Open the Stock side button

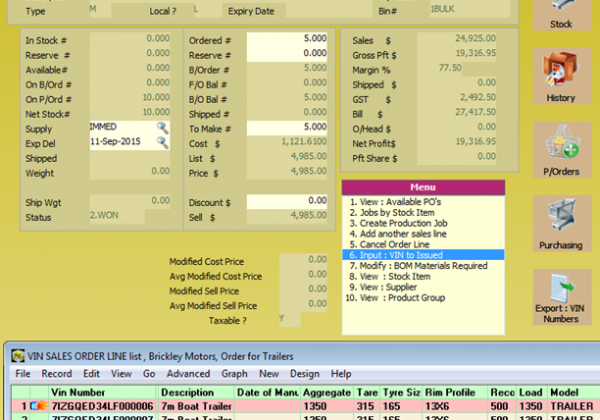point(562,15)
